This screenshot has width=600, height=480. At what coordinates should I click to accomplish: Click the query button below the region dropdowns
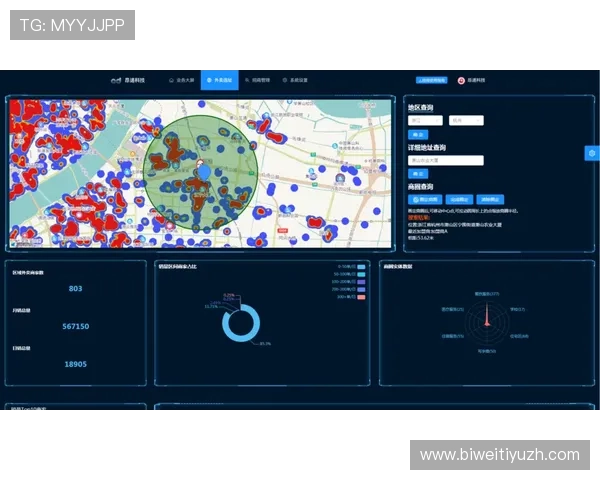tap(417, 134)
